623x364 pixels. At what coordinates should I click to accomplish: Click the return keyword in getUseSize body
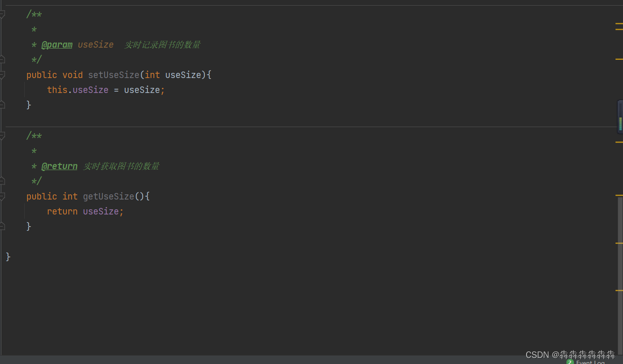(62, 211)
